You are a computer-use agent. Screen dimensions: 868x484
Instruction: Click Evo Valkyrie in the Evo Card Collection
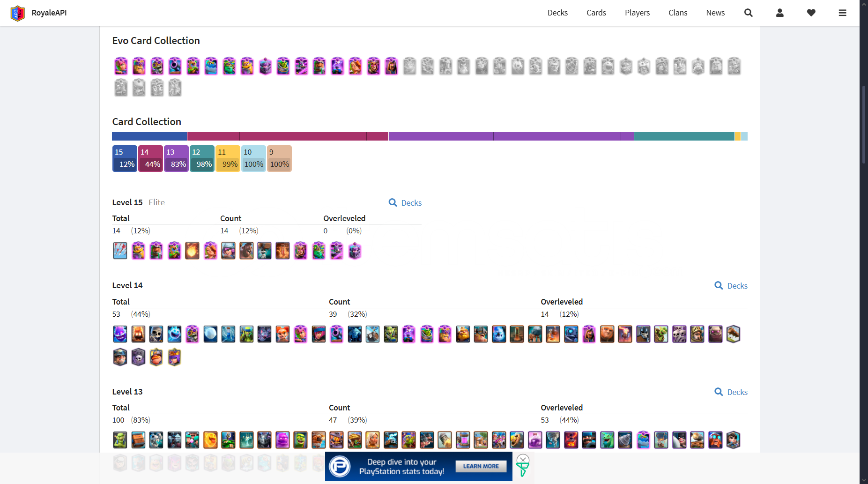pyautogui.click(x=356, y=66)
